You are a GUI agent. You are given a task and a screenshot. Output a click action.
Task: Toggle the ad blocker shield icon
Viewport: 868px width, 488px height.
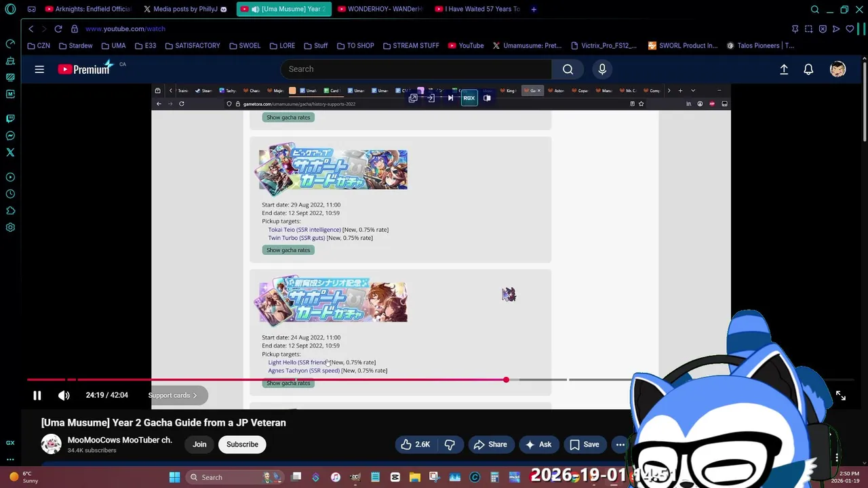[x=823, y=29]
